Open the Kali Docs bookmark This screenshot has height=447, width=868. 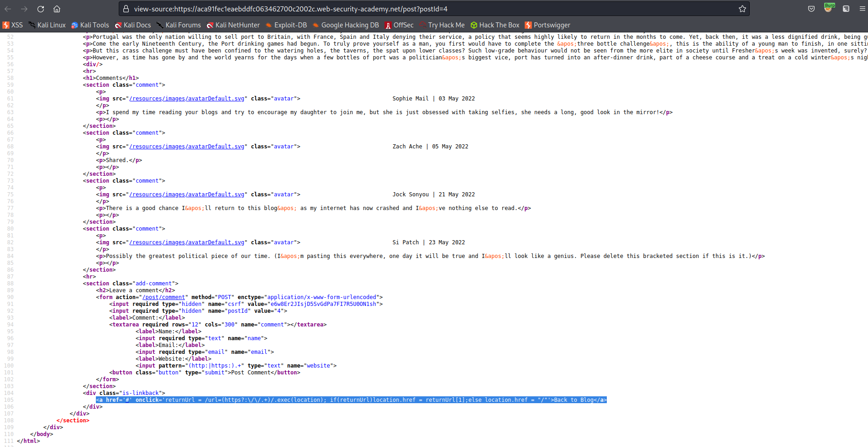coord(133,25)
